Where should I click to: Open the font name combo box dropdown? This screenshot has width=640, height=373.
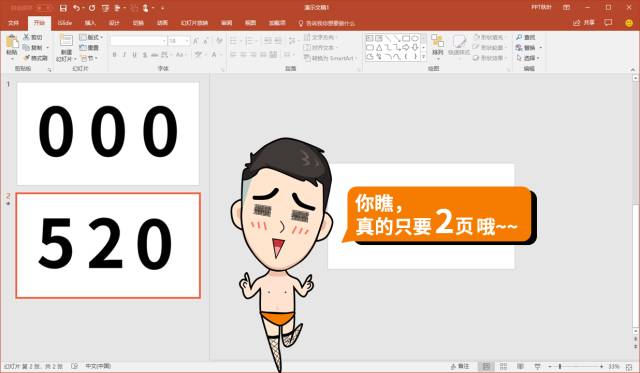164,41
